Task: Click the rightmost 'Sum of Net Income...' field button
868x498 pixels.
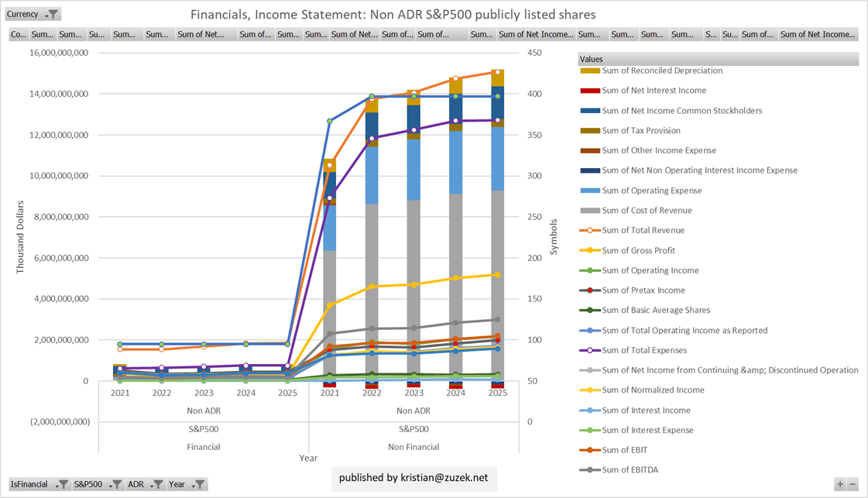Action: pos(817,34)
